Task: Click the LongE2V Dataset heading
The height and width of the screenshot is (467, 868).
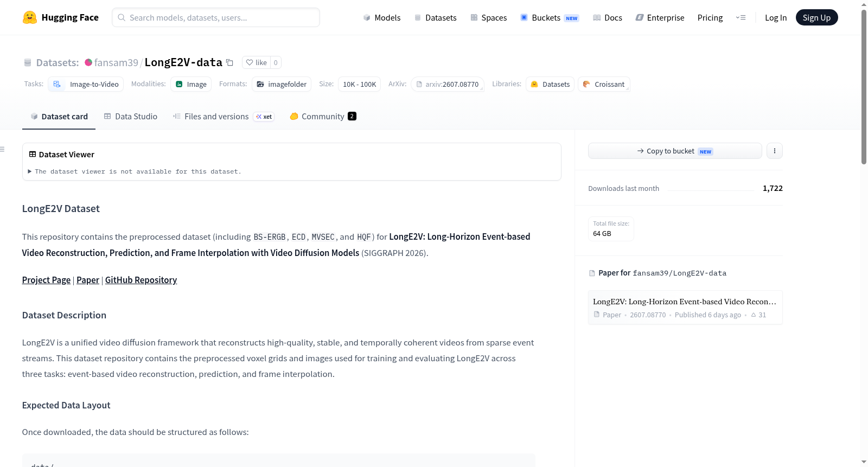Action: click(61, 209)
